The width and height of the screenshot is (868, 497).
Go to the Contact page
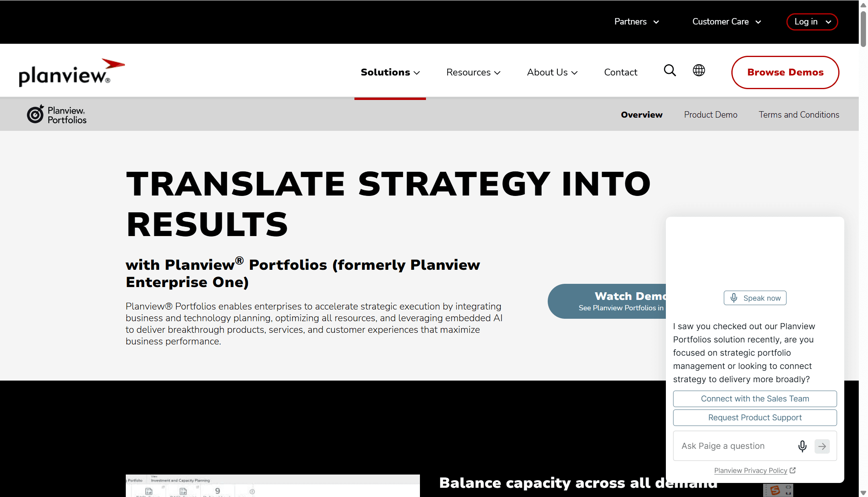tap(620, 72)
